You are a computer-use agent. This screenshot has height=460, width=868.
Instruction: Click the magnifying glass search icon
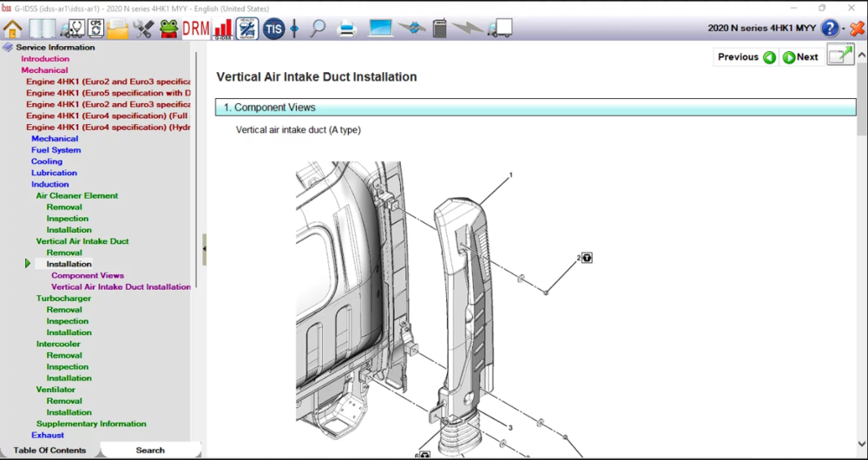[x=318, y=29]
